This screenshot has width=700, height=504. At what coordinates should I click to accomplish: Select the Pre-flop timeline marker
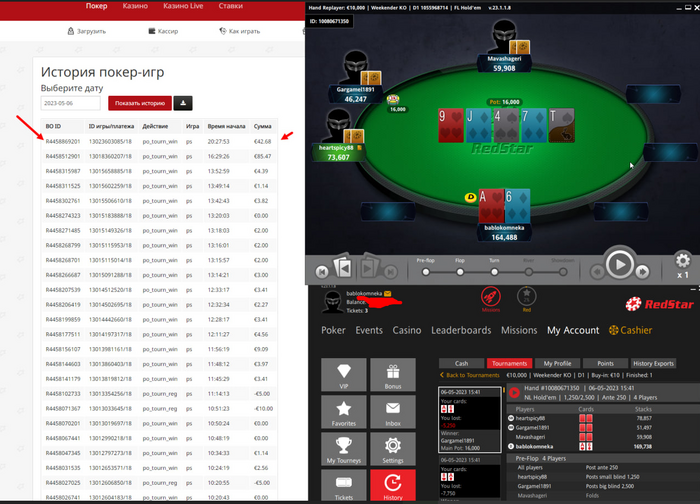point(425,272)
